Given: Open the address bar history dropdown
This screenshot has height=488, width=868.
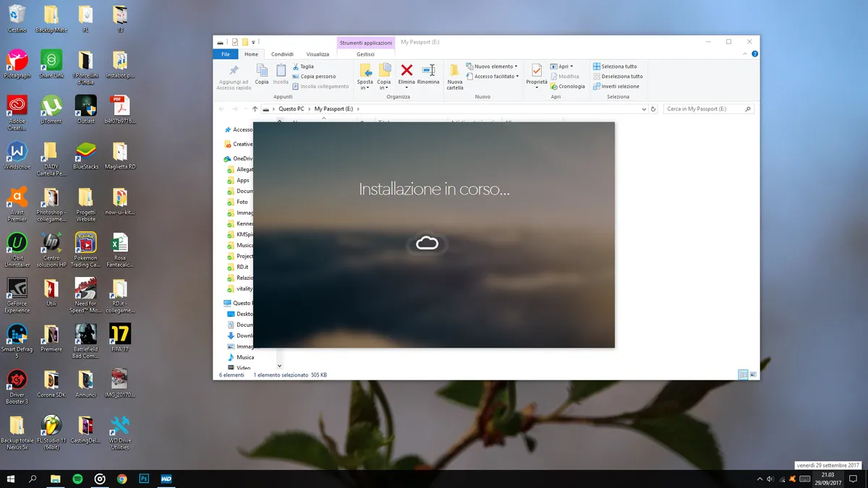Looking at the screenshot, I should (x=644, y=109).
